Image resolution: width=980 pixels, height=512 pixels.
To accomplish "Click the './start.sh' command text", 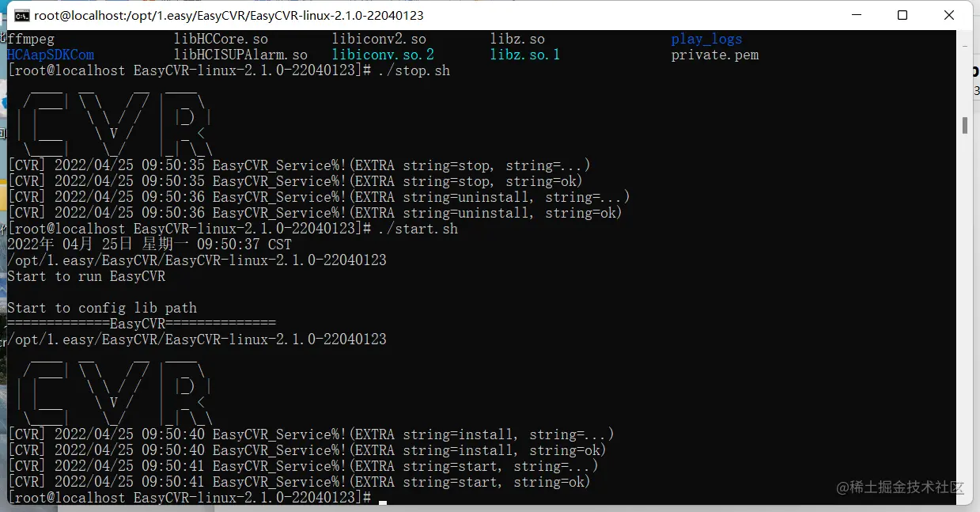I will coord(418,229).
